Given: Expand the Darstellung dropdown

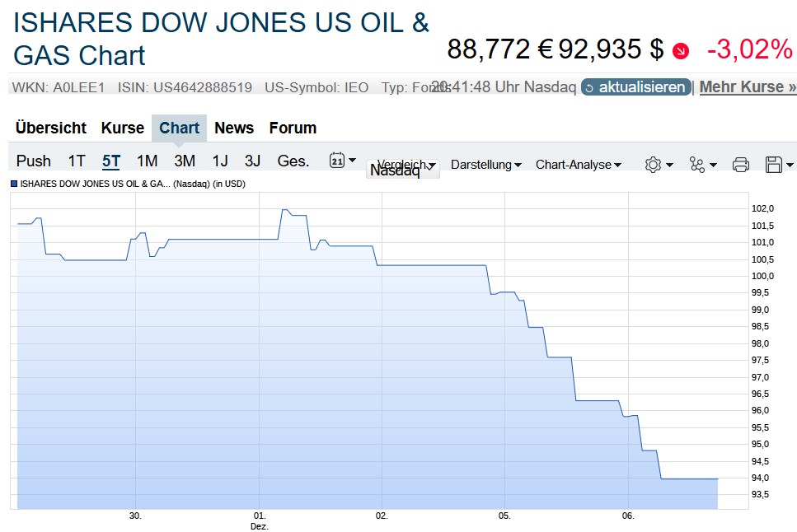Looking at the screenshot, I should point(485,165).
